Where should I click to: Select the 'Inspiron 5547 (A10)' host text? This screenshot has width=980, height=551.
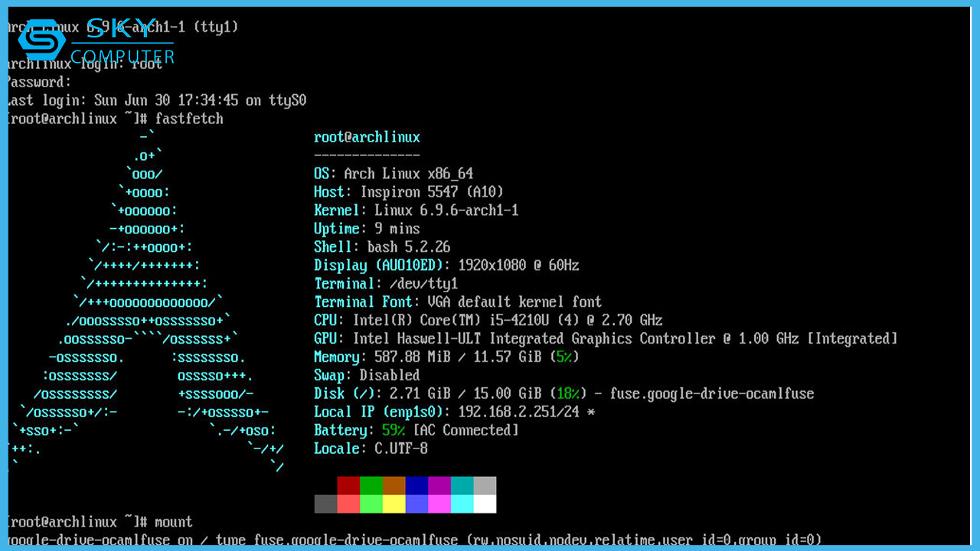coord(432,192)
